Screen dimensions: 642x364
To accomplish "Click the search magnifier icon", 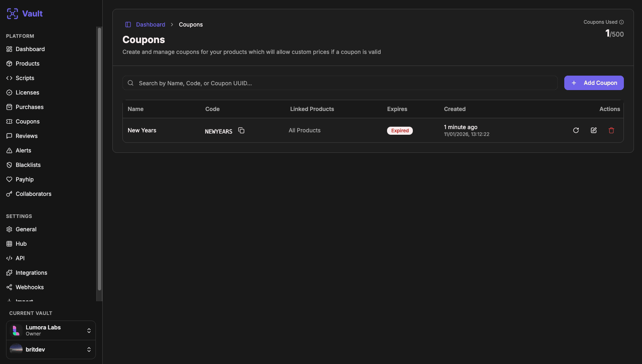I will pyautogui.click(x=130, y=83).
